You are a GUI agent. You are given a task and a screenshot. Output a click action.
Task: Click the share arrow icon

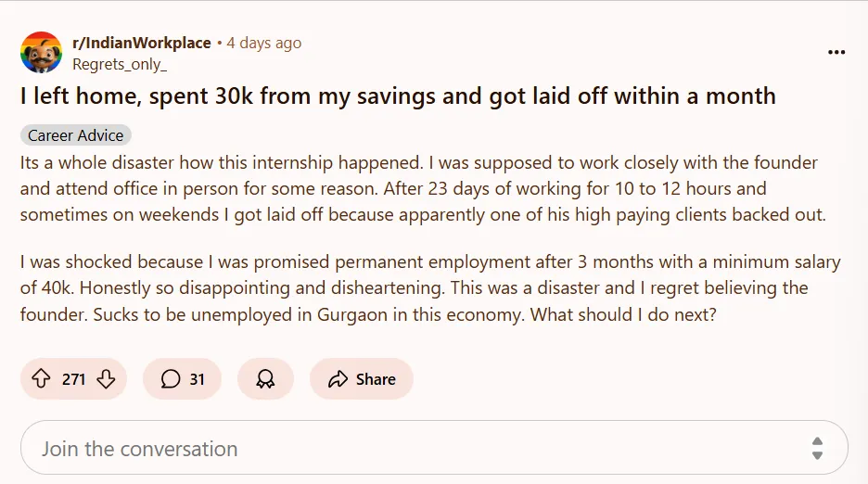tap(338, 379)
